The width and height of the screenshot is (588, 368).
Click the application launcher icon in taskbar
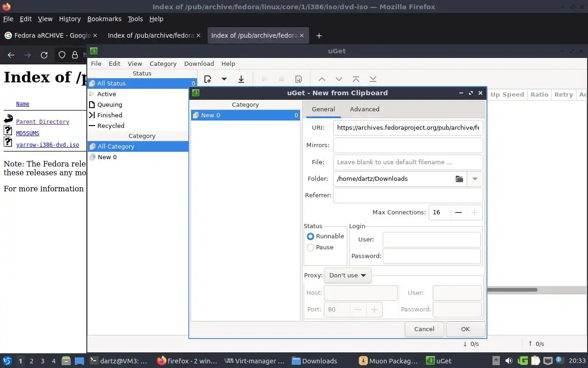click(x=7, y=361)
